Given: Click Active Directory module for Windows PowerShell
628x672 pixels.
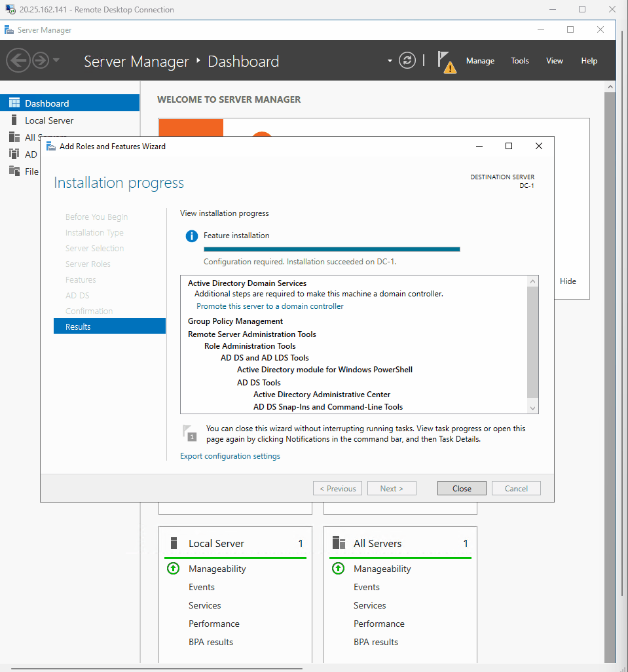Looking at the screenshot, I should (325, 370).
